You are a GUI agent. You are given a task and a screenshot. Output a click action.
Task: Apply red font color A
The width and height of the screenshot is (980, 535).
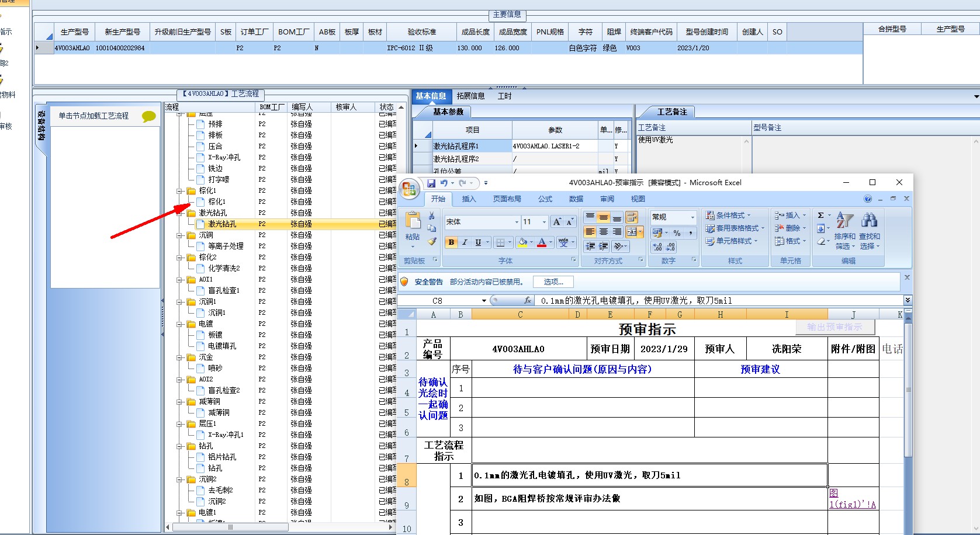tap(542, 242)
